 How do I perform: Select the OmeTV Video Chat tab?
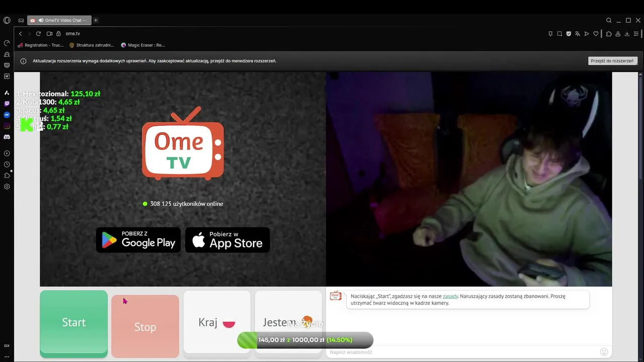pos(59,21)
